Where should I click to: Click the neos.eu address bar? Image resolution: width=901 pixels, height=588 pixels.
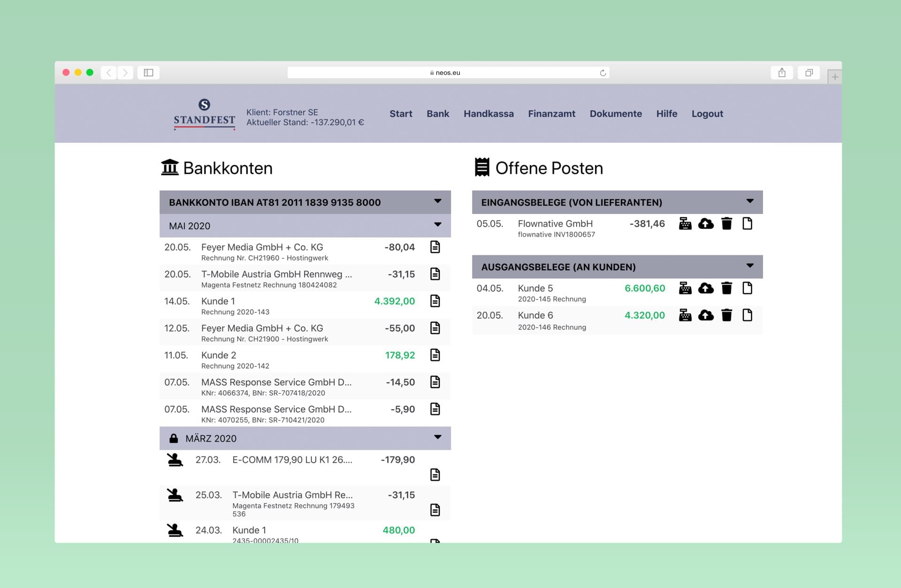[448, 73]
